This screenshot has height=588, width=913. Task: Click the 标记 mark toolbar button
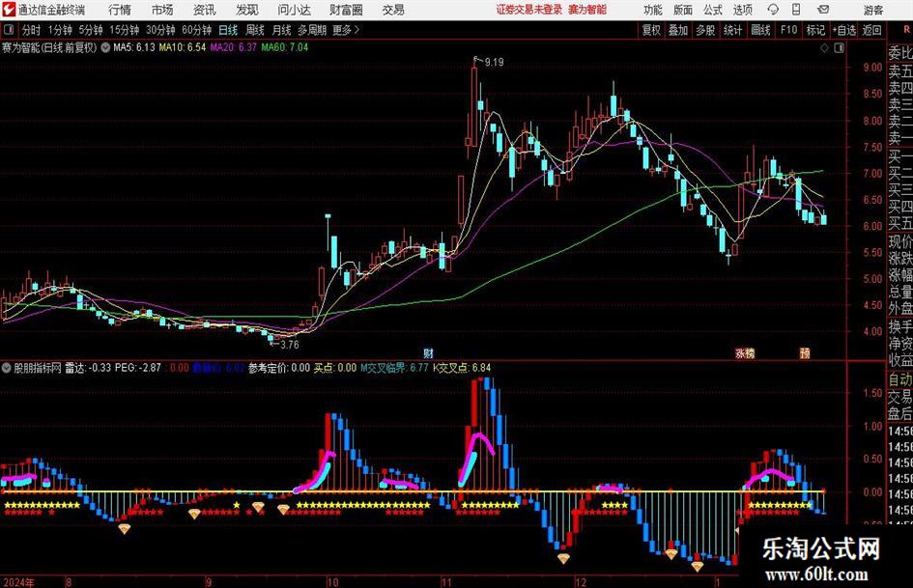(x=815, y=30)
